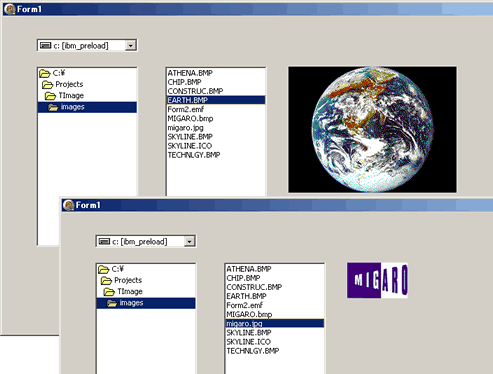
Task: Click the MIGARO logo image
Action: (377, 280)
